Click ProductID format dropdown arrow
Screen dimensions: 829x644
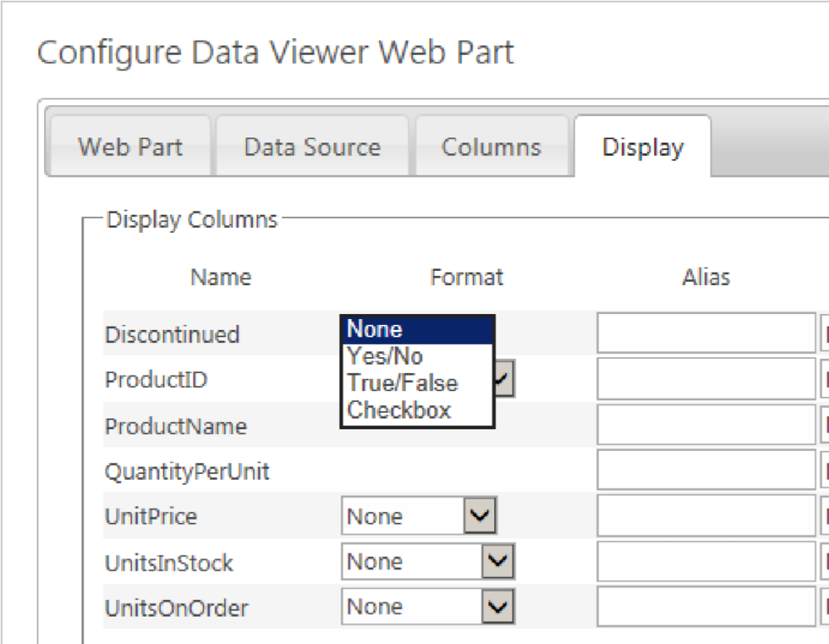503,380
